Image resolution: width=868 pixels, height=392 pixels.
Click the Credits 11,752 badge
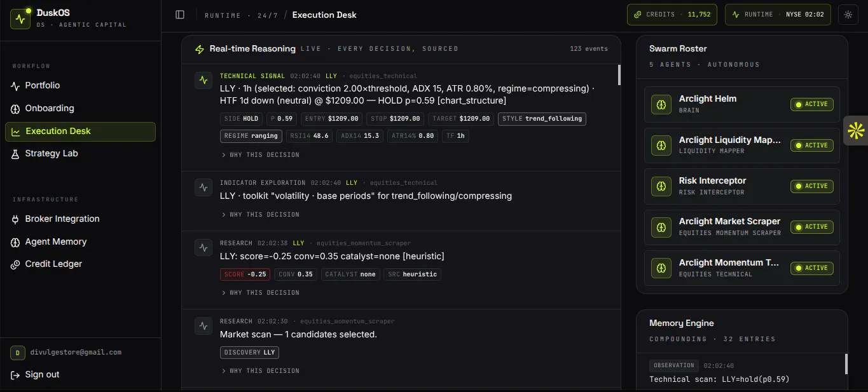coord(672,15)
